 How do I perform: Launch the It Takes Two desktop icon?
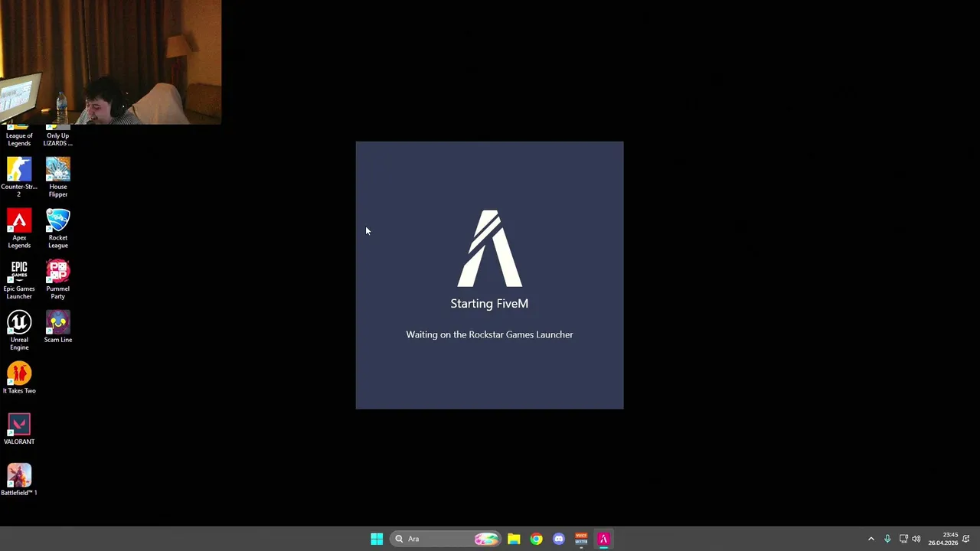pyautogui.click(x=19, y=378)
